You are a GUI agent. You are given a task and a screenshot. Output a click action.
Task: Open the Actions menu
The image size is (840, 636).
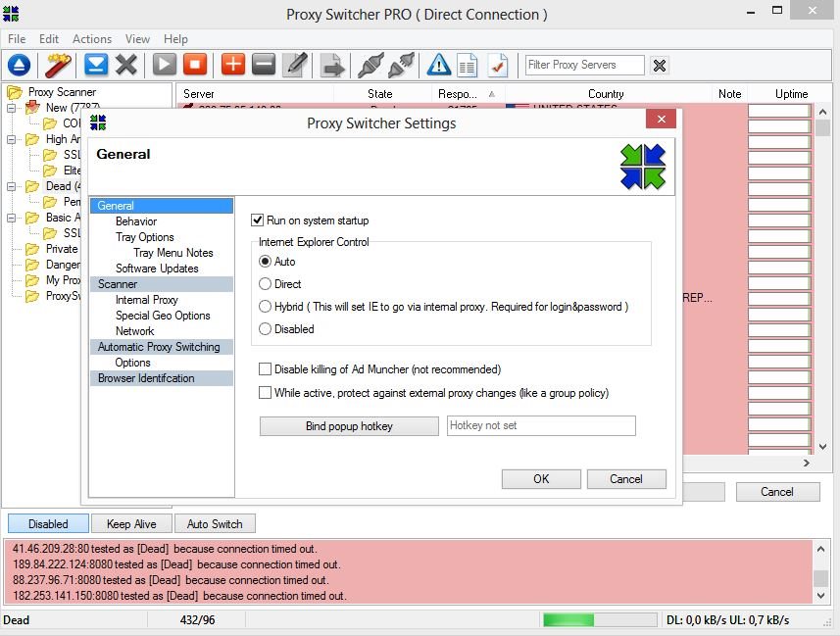pyautogui.click(x=92, y=39)
